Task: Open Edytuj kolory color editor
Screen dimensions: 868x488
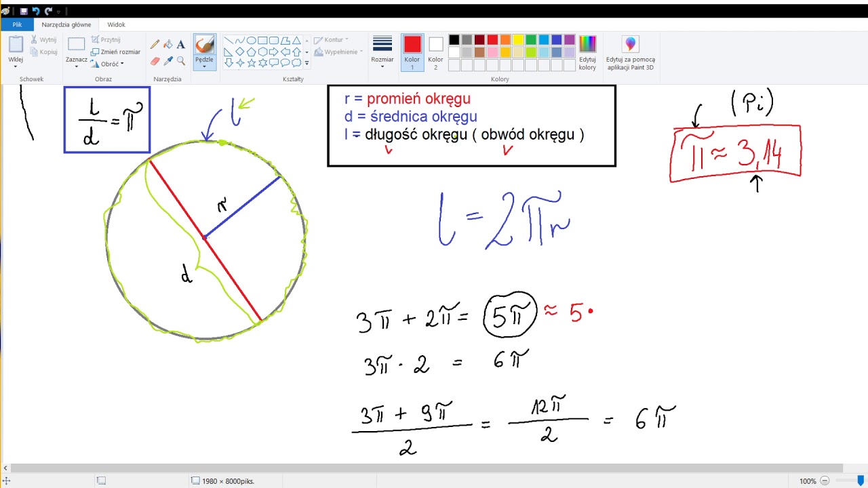Action: coord(587,53)
